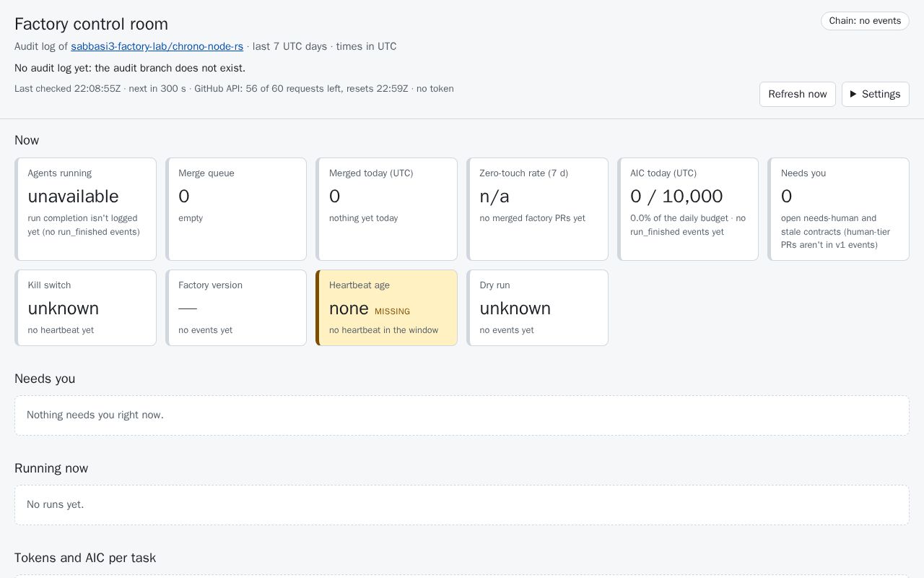Select the Factory version card

pyautogui.click(x=236, y=308)
